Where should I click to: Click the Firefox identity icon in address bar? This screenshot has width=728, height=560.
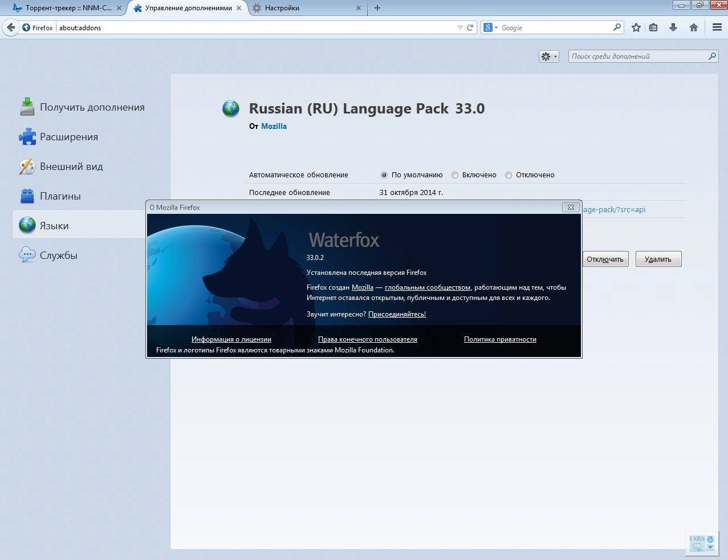[38, 27]
